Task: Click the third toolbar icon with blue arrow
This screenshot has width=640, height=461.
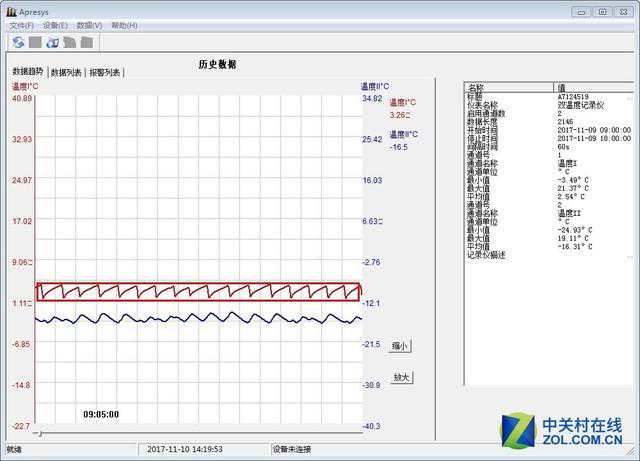Action: pyautogui.click(x=52, y=42)
